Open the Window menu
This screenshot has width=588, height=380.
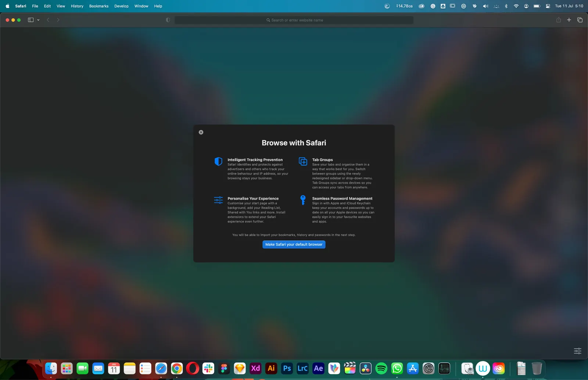click(x=141, y=6)
